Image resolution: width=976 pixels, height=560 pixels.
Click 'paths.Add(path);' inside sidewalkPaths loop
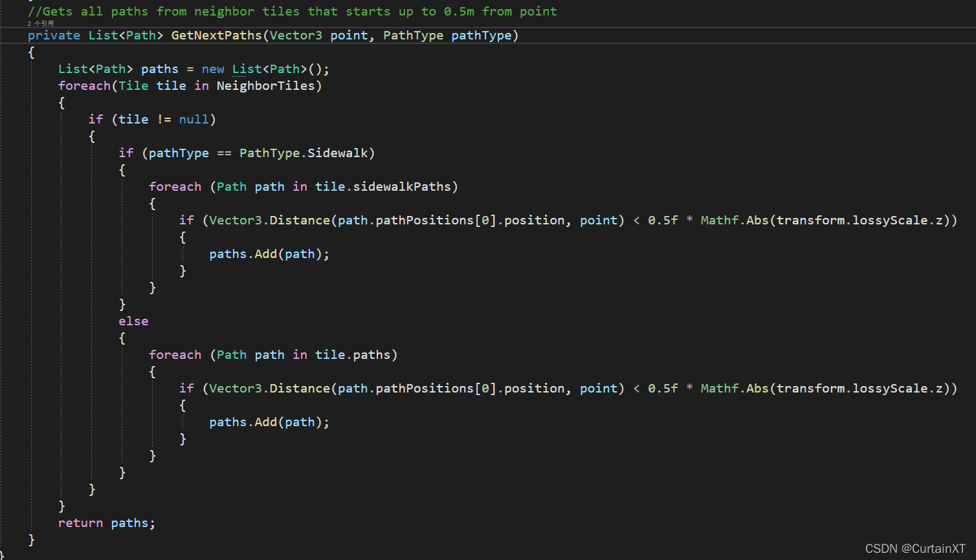[x=269, y=253]
